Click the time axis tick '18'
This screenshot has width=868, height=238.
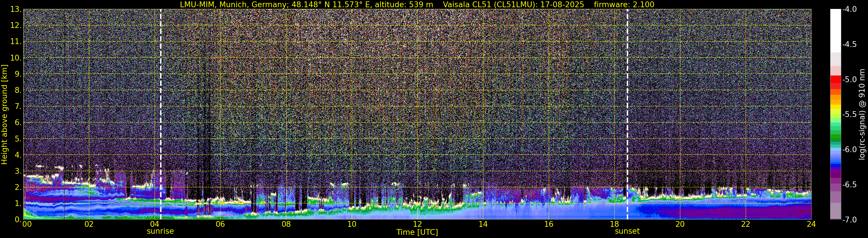(614, 224)
